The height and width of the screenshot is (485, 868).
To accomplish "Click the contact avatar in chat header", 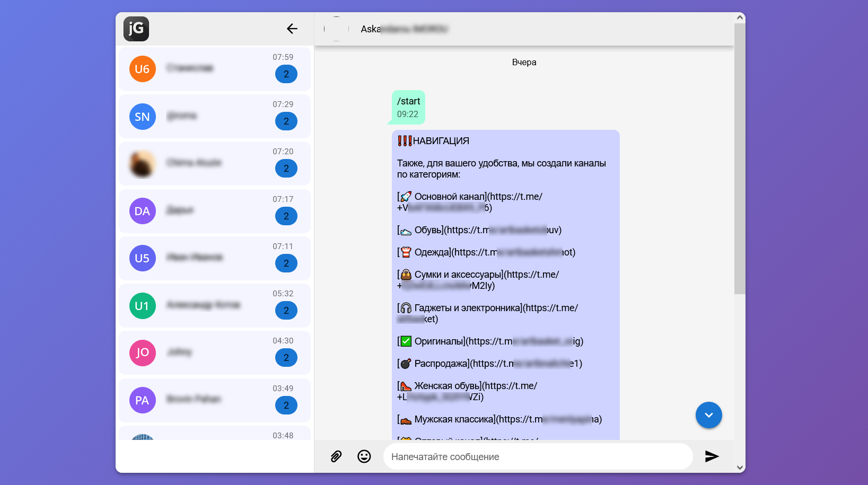I will (337, 29).
